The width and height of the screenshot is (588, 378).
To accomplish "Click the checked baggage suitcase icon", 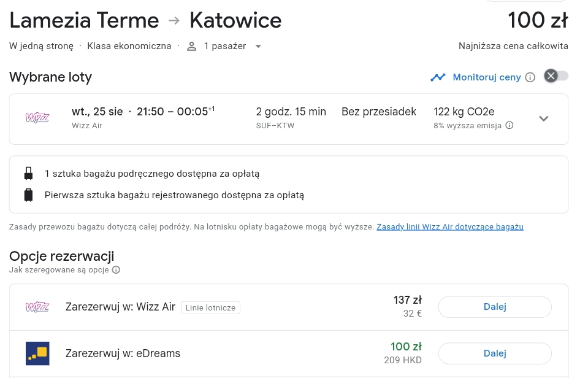I will coord(28,195).
